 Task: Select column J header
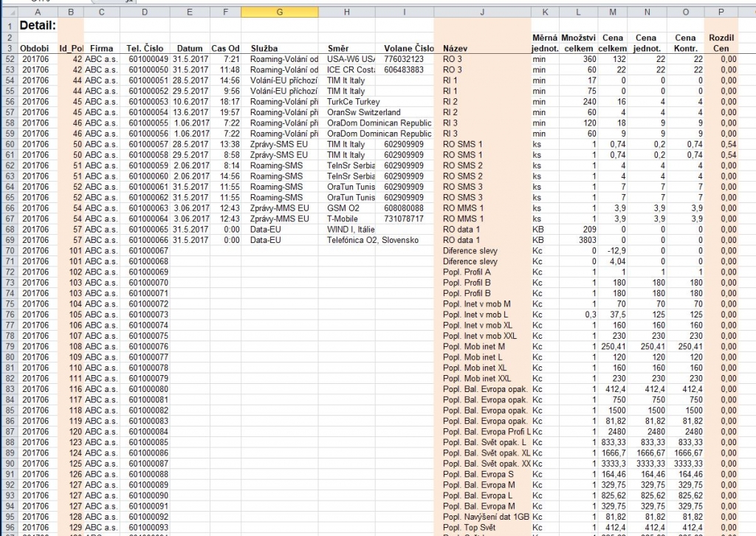(x=482, y=12)
